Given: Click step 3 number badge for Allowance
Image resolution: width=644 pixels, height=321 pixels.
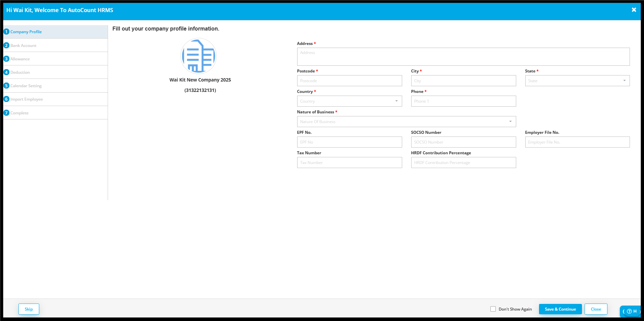Looking at the screenshot, I should point(6,59).
